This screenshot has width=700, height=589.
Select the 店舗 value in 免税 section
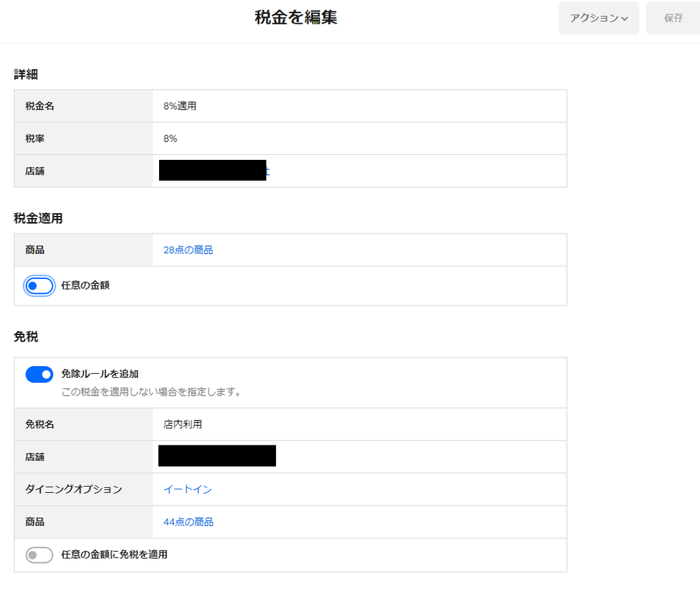click(217, 456)
